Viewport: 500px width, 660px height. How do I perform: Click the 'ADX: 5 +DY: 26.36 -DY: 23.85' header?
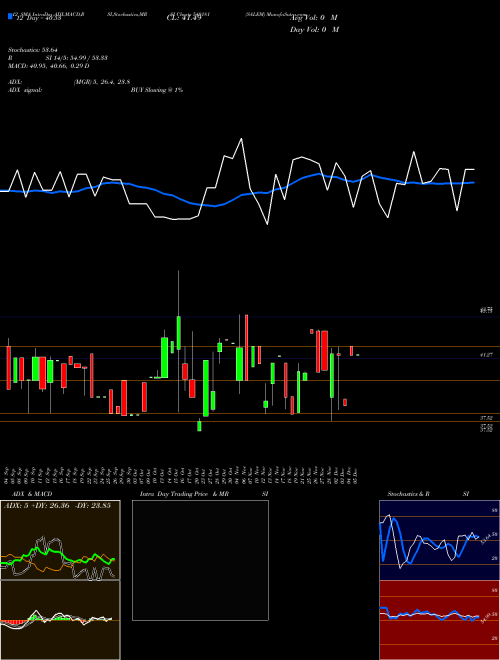(57, 505)
